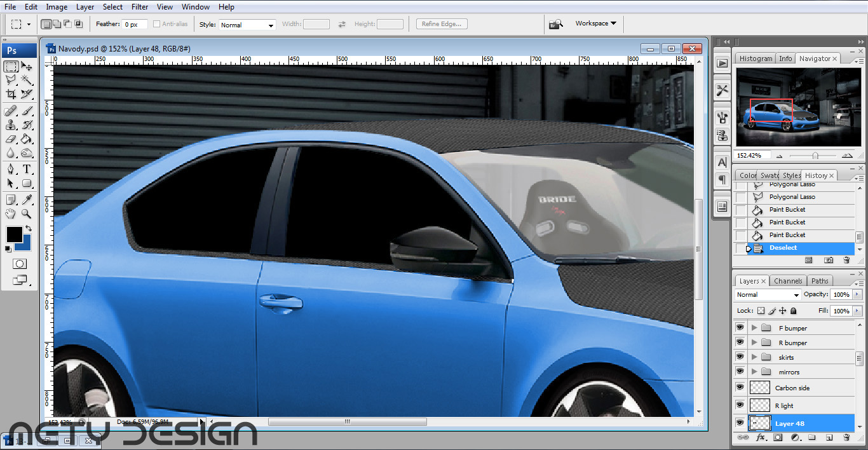Click the Feather input field

pyautogui.click(x=135, y=24)
